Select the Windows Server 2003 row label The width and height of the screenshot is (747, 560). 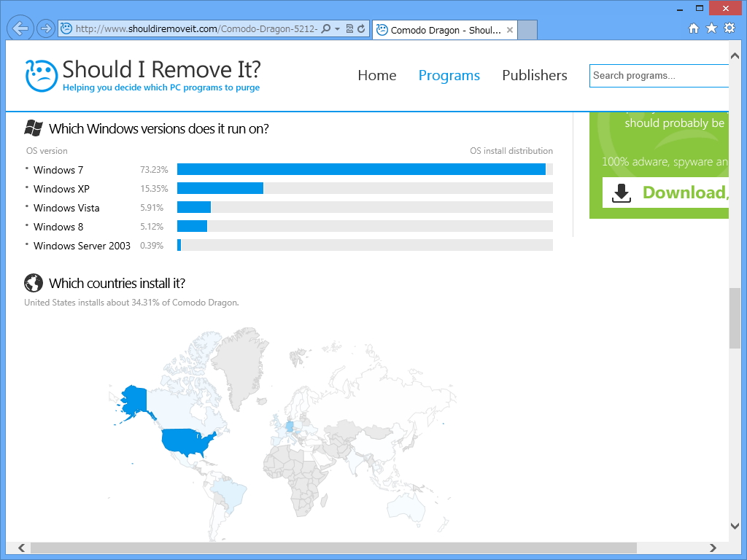point(82,246)
